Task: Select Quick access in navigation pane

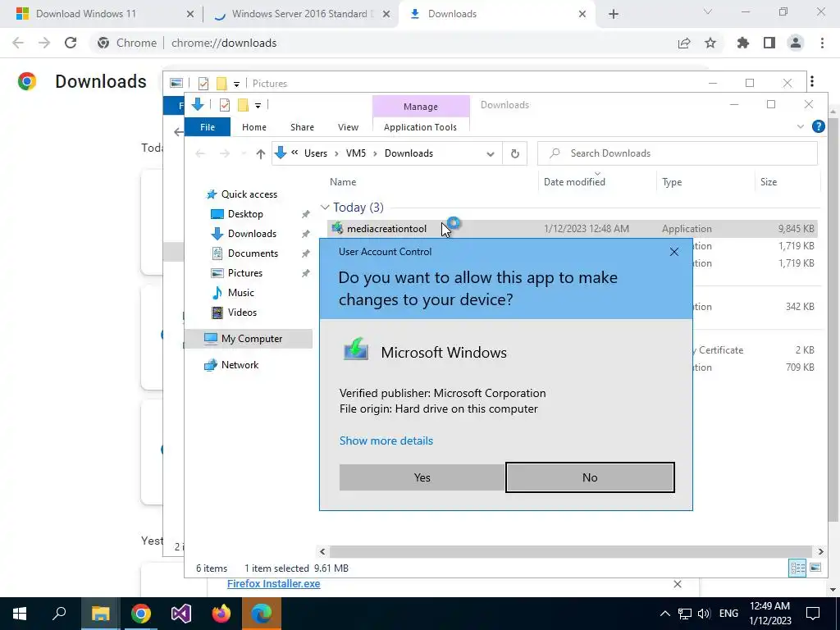Action: tap(249, 194)
